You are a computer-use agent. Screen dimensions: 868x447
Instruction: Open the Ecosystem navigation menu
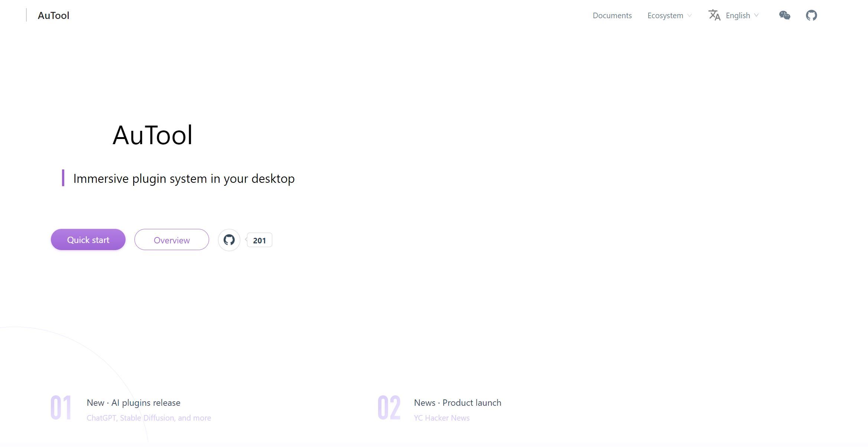point(665,16)
